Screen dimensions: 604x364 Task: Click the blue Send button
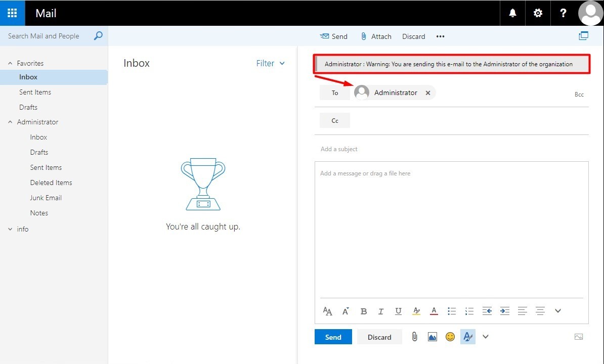coord(333,337)
